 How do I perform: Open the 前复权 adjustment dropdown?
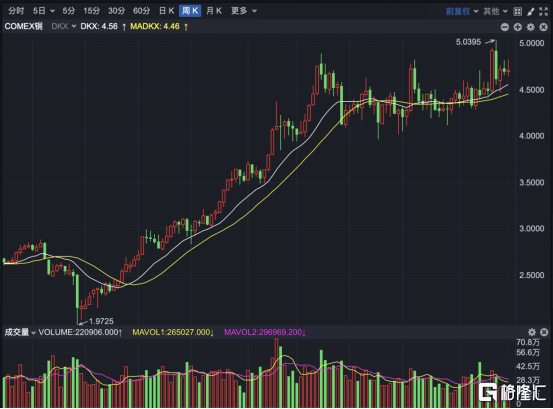(462, 11)
